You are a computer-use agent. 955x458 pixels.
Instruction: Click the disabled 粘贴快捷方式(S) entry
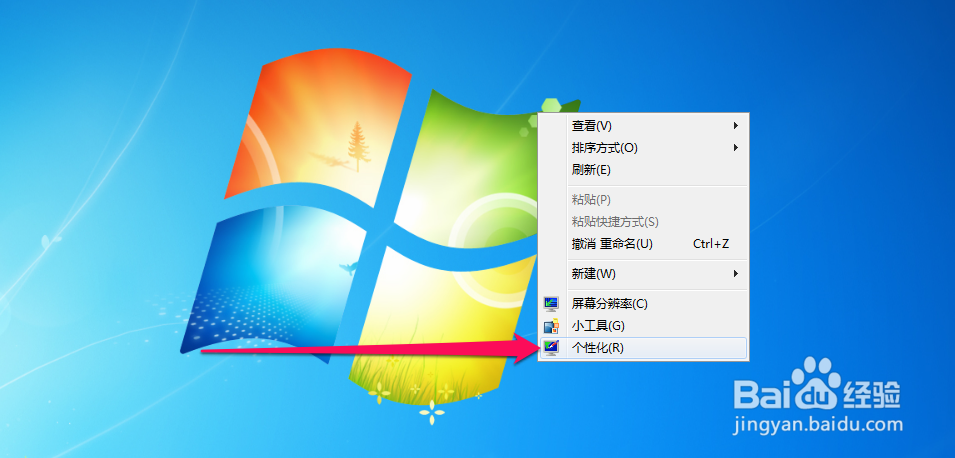(x=643, y=222)
